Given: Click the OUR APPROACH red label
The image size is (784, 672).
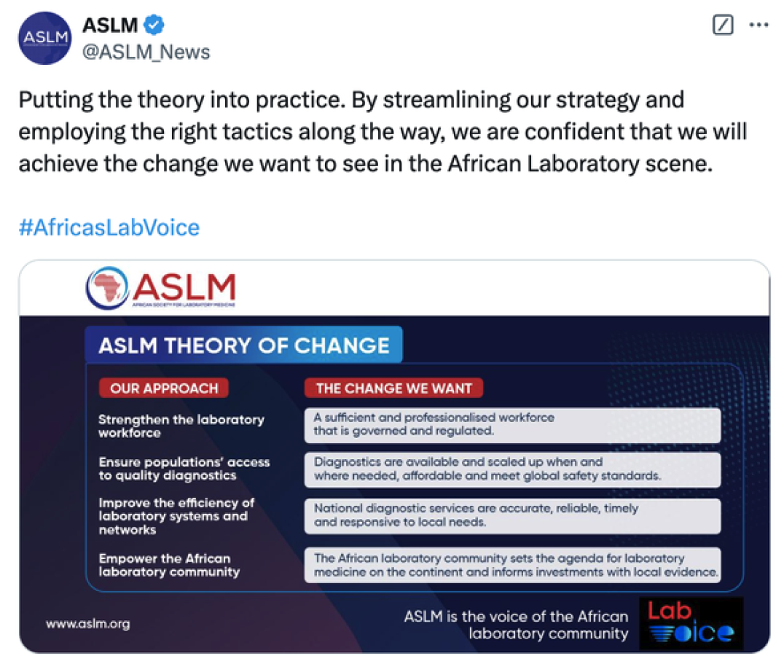Looking at the screenshot, I should [x=164, y=388].
